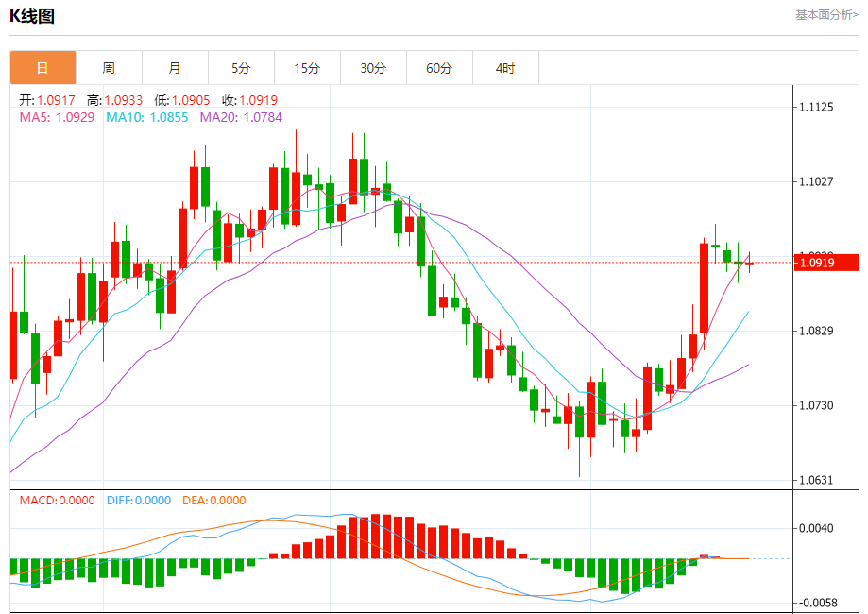Click the MA5 indicator label
This screenshot has height=614, width=868.
click(x=57, y=117)
